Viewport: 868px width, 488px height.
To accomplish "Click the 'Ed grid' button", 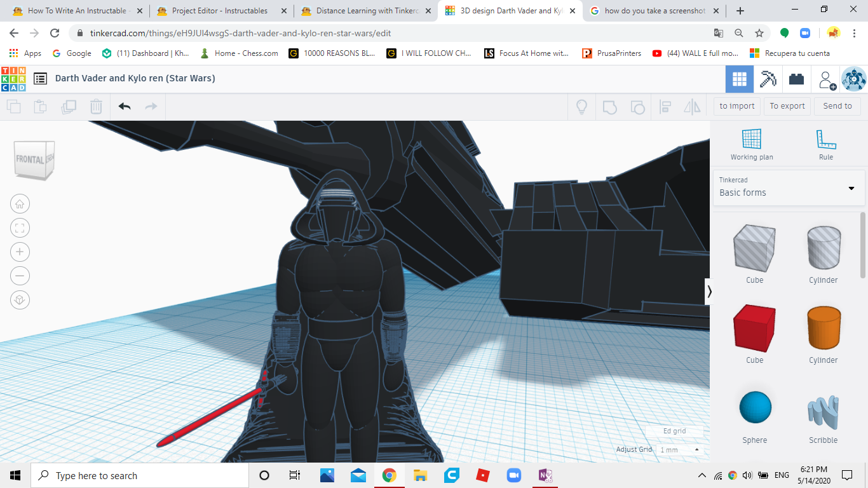I will pos(674,431).
